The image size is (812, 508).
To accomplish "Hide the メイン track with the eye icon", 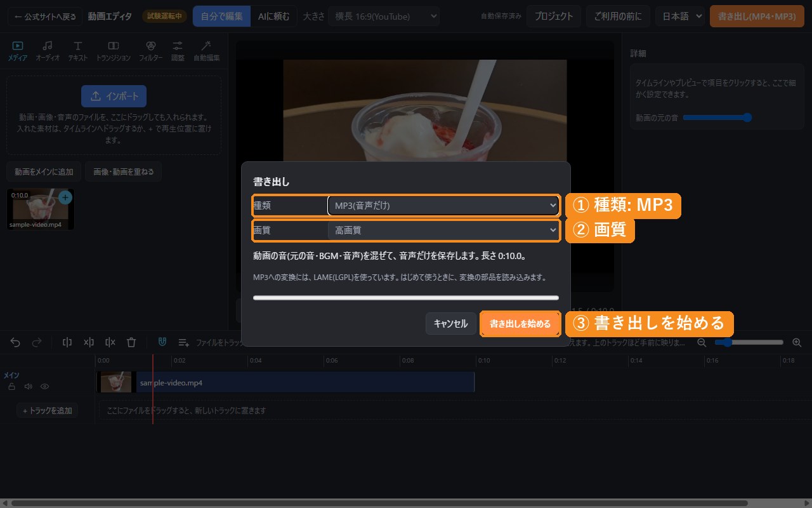I will [44, 386].
